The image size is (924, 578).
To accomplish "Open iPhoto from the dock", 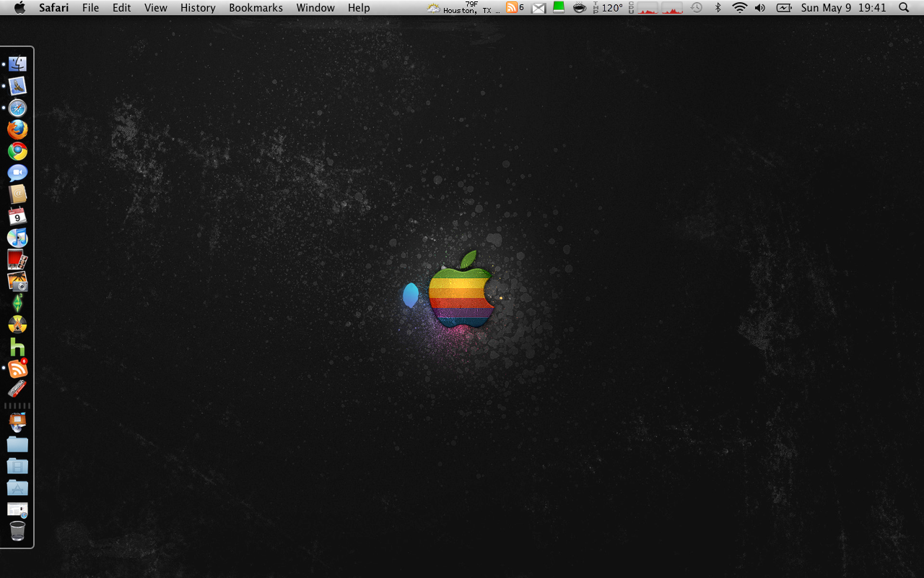I will pos(17,281).
